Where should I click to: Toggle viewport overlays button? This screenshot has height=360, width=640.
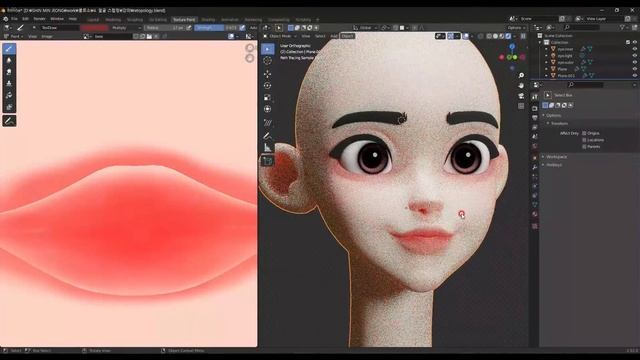pyautogui.click(x=466, y=36)
